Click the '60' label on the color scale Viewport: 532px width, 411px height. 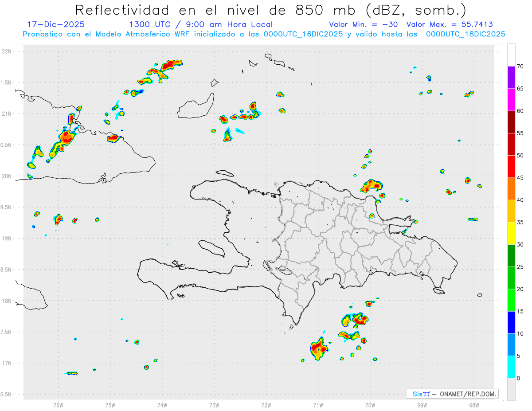click(x=520, y=111)
